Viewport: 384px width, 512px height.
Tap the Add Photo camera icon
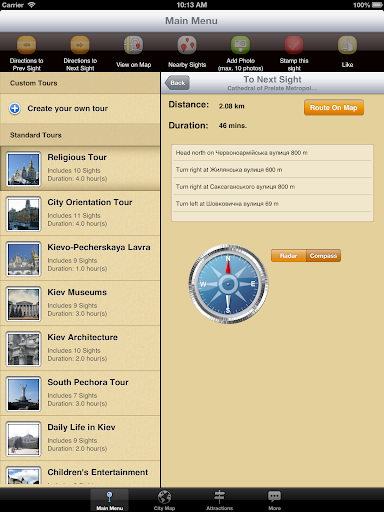click(x=240, y=45)
